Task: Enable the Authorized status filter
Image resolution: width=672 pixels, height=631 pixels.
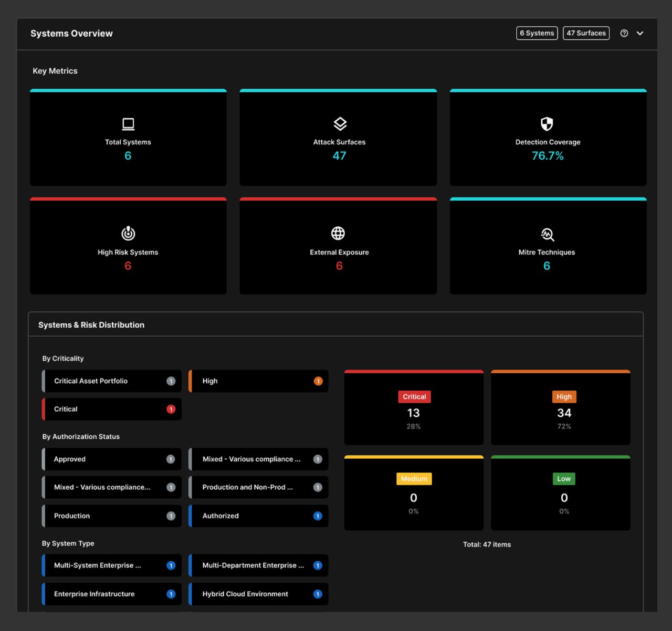Action: (258, 516)
